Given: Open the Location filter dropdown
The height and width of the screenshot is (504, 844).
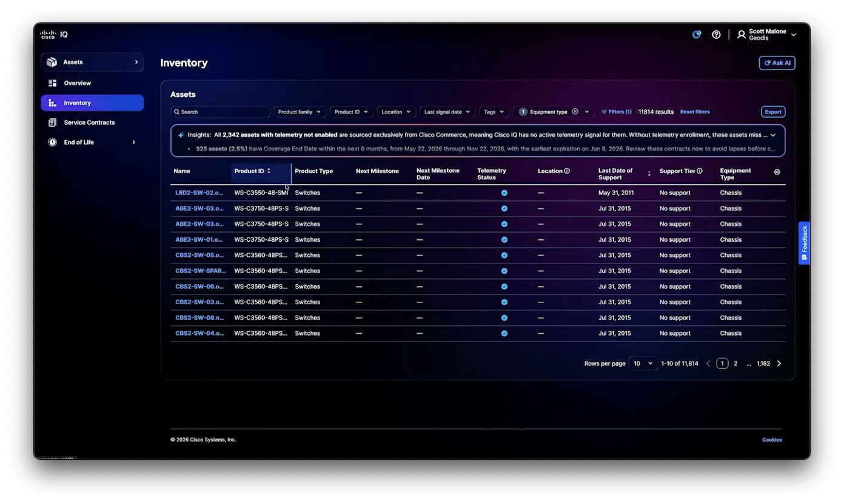Looking at the screenshot, I should (x=396, y=112).
